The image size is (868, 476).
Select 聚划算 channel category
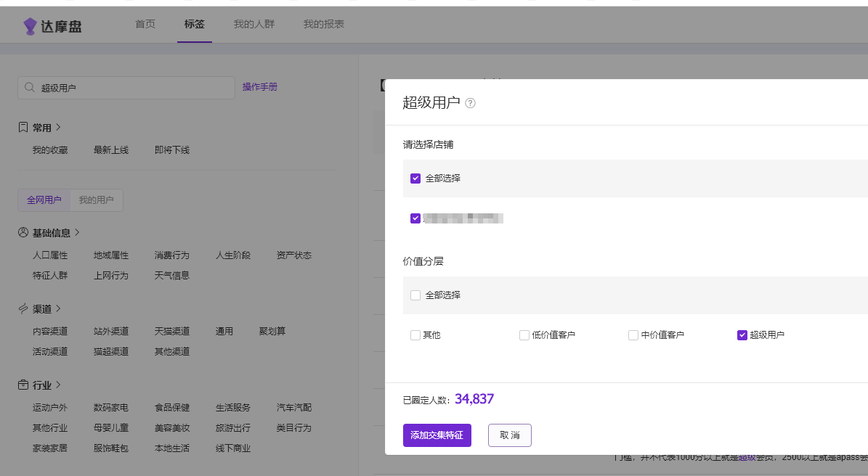[x=272, y=331]
